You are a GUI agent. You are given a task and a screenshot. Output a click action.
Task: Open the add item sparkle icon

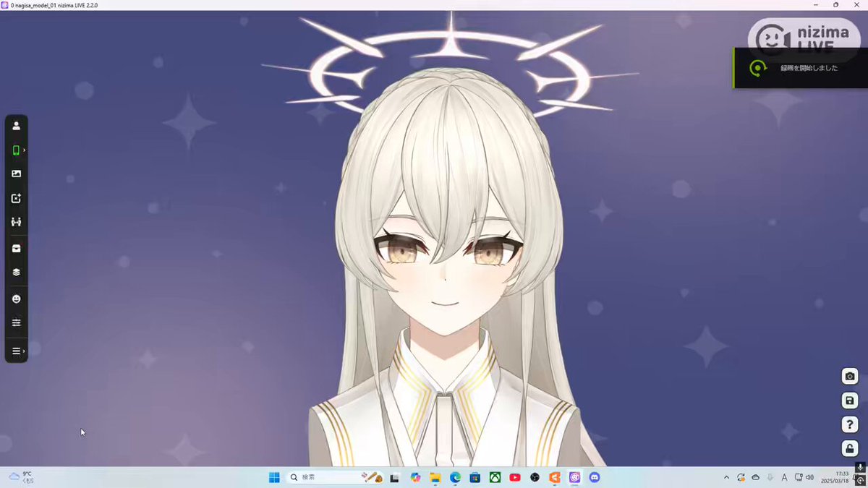pos(16,198)
